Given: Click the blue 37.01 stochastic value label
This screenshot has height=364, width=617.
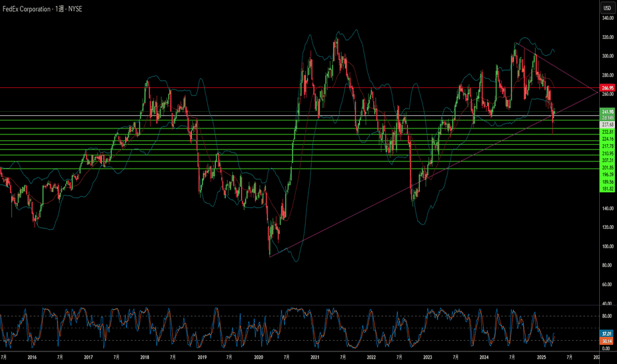Looking at the screenshot, I should pos(606,334).
